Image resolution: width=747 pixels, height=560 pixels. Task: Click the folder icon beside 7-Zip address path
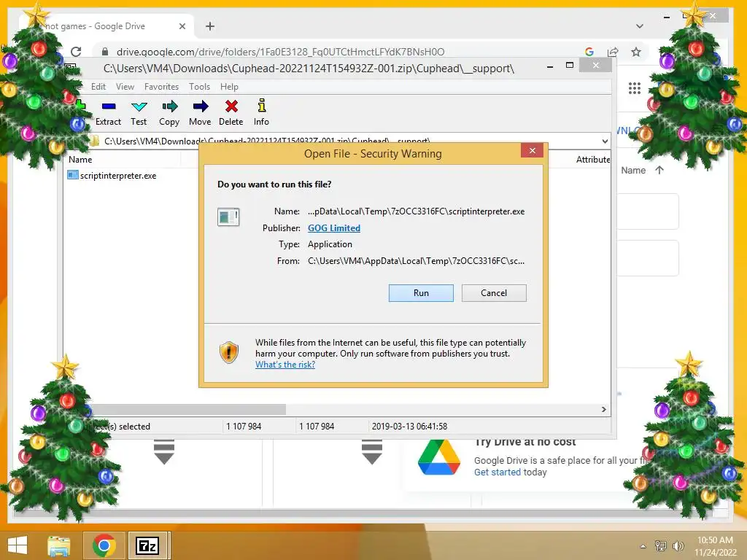[94, 141]
